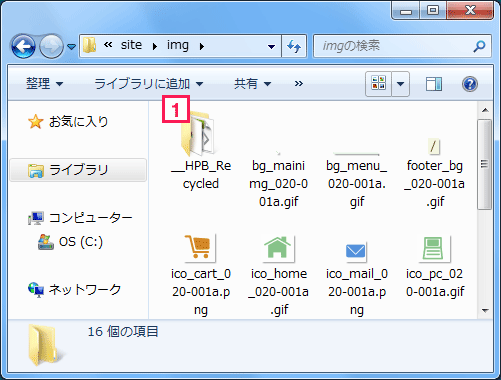Expand the arrow after img breadcrumb
The width and height of the screenshot is (501, 380).
coord(201,46)
